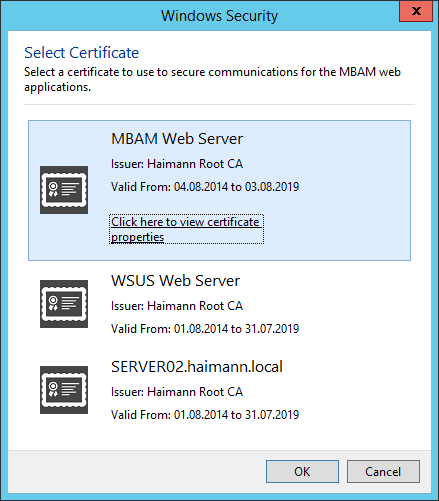The width and height of the screenshot is (439, 501).
Task: Select the WSUS Web Server certificate icon
Action: click(64, 304)
